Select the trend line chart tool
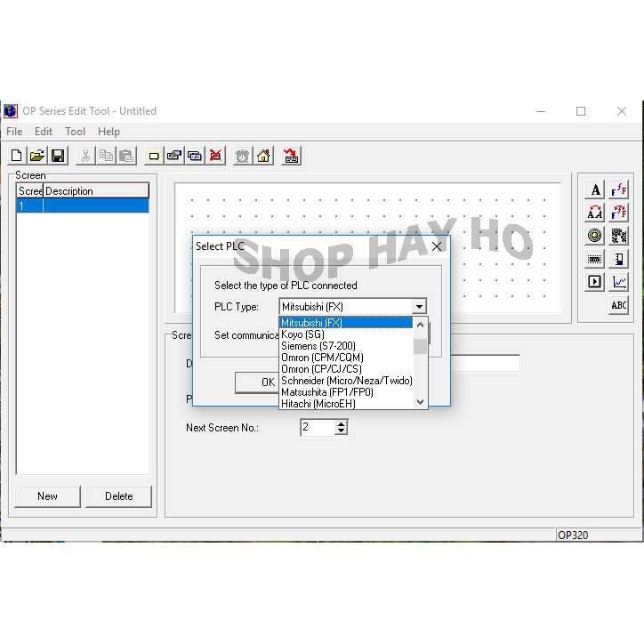 [x=618, y=282]
